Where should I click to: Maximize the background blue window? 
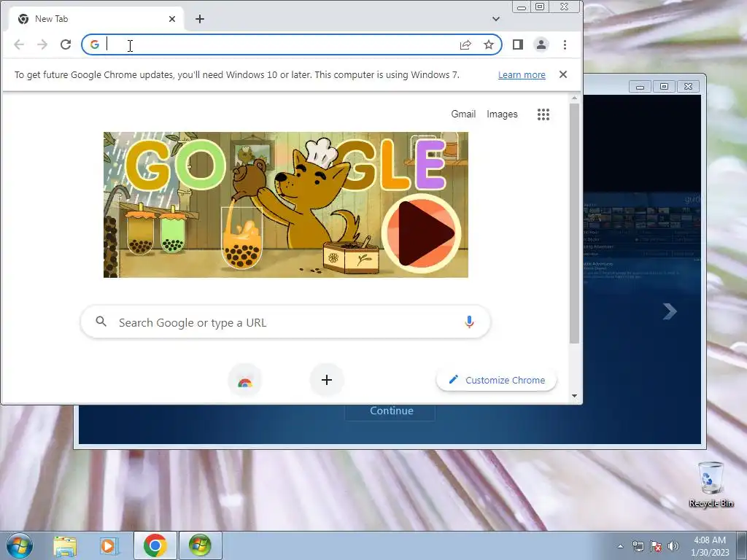[x=664, y=86]
